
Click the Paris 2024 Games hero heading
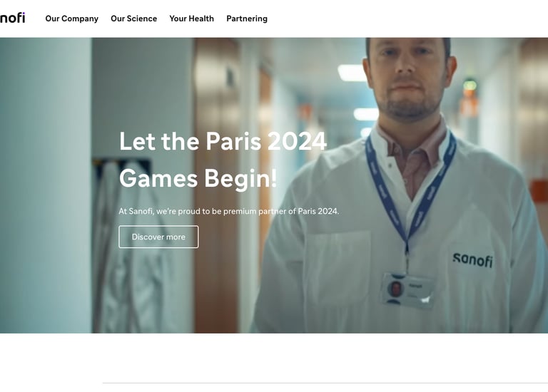point(223,160)
